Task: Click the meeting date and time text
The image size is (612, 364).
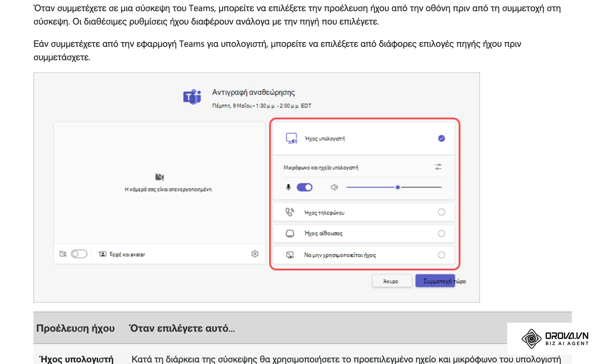Action: [262, 106]
